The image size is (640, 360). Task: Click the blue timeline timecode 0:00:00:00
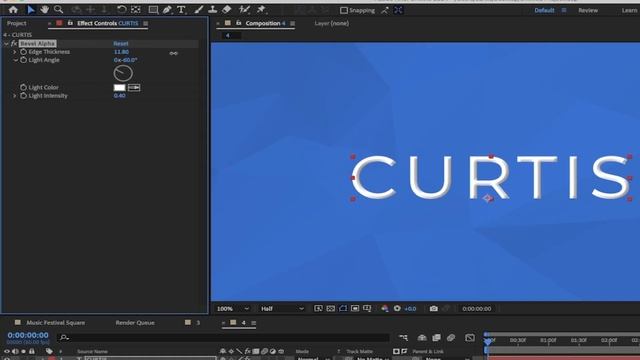(x=28, y=335)
